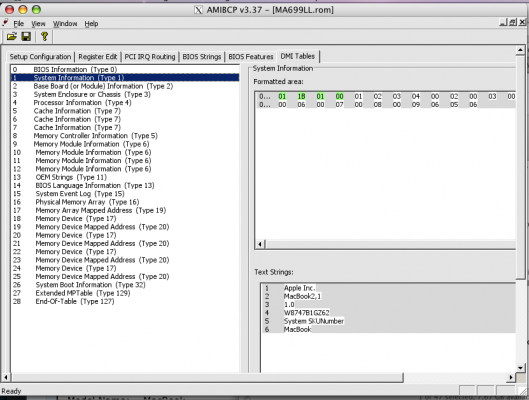Click the X11 icon in the title bar
This screenshot has width=529, height=400.
coord(198,10)
